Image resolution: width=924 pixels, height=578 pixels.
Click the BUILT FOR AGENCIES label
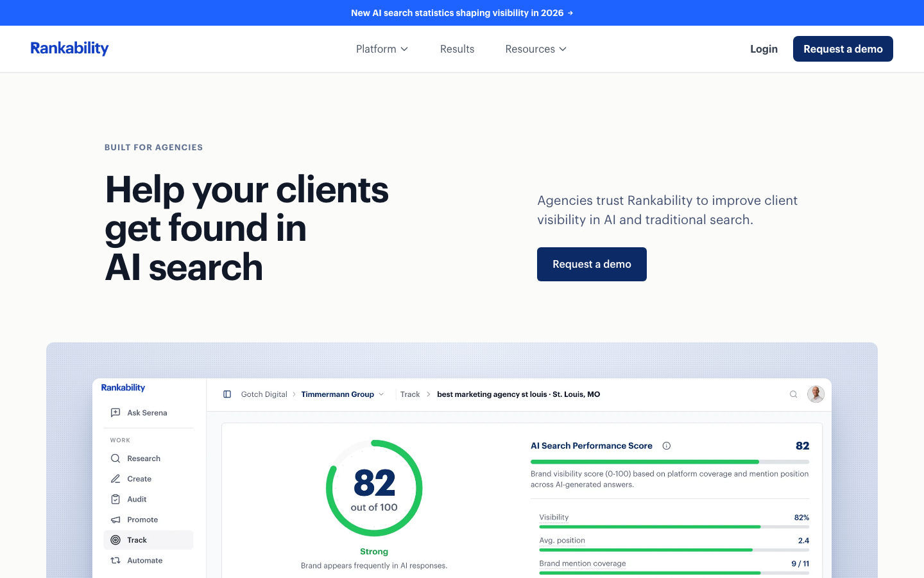tap(154, 147)
